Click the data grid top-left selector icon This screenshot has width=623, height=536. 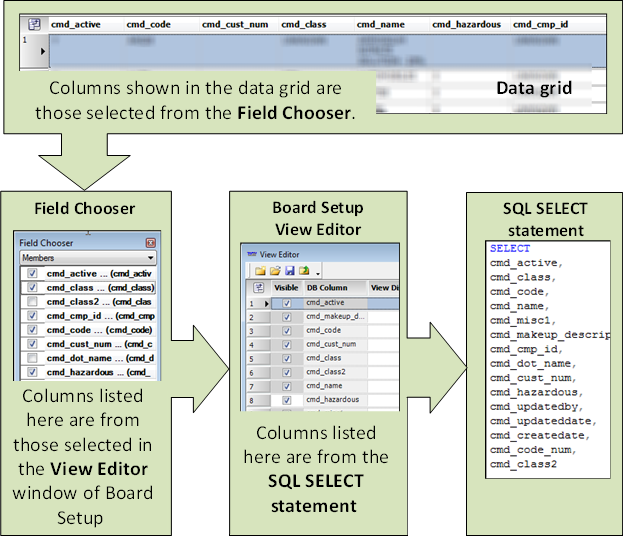[32, 22]
